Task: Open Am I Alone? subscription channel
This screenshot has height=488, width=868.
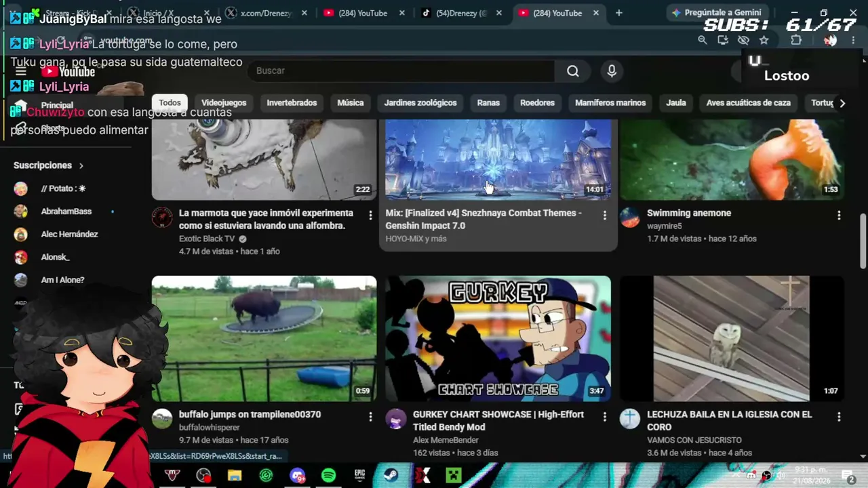Action: coord(62,280)
